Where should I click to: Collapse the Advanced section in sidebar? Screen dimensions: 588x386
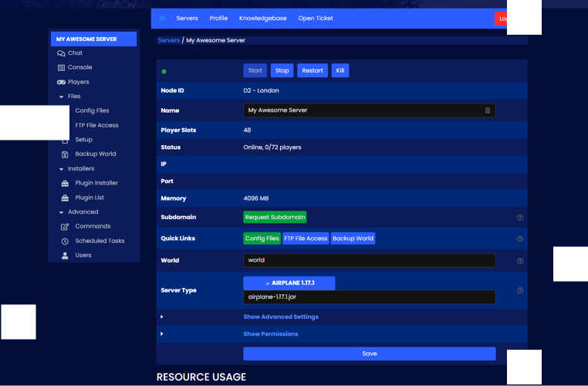click(61, 212)
